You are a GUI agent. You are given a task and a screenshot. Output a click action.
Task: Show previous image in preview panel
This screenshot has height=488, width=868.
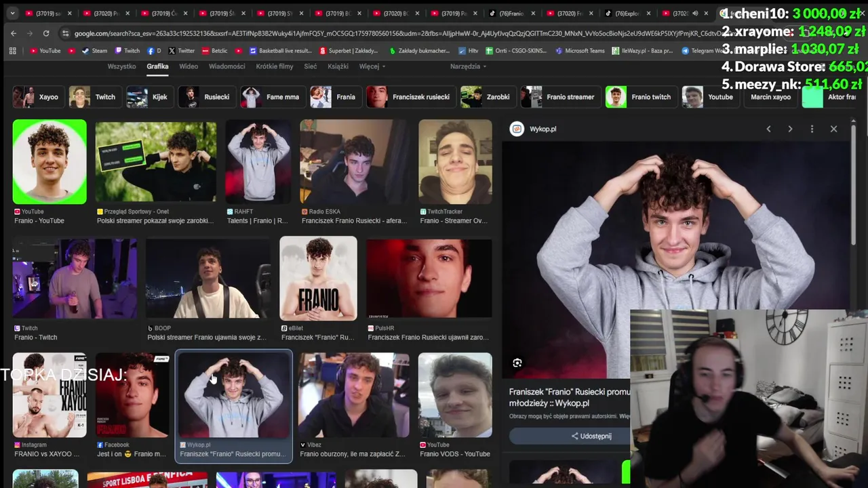[768, 129]
